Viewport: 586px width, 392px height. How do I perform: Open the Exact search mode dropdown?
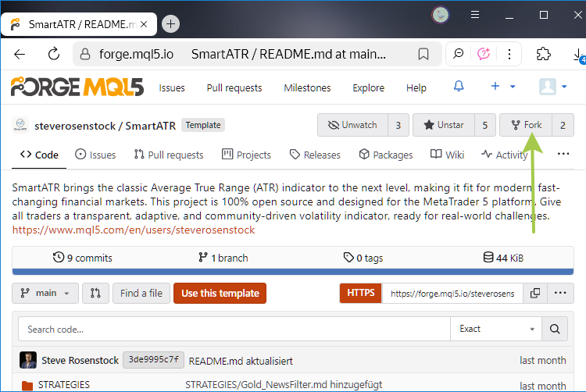coord(496,329)
